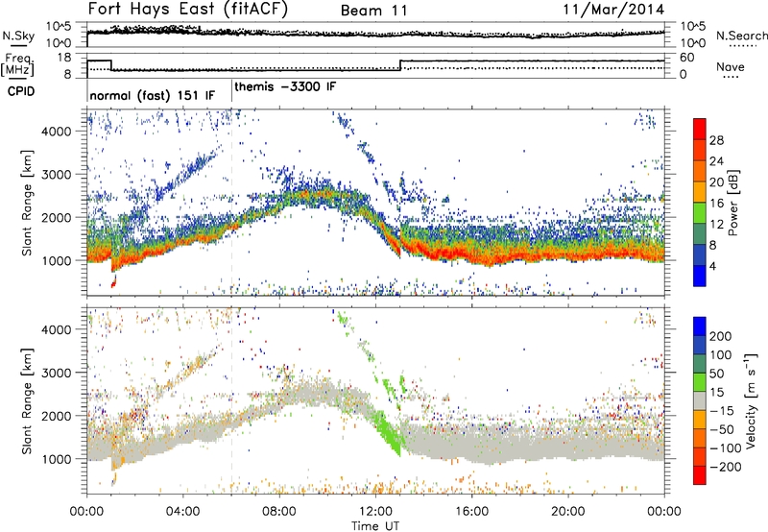The height and width of the screenshot is (532, 768).
Task: Pick the light green Power colorbar segment near 12
Action: tap(700, 213)
